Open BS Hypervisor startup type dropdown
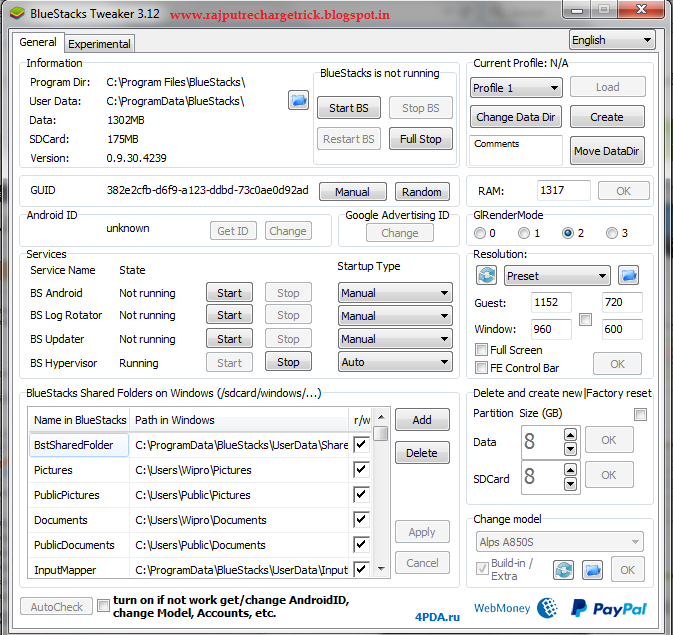 tap(395, 362)
